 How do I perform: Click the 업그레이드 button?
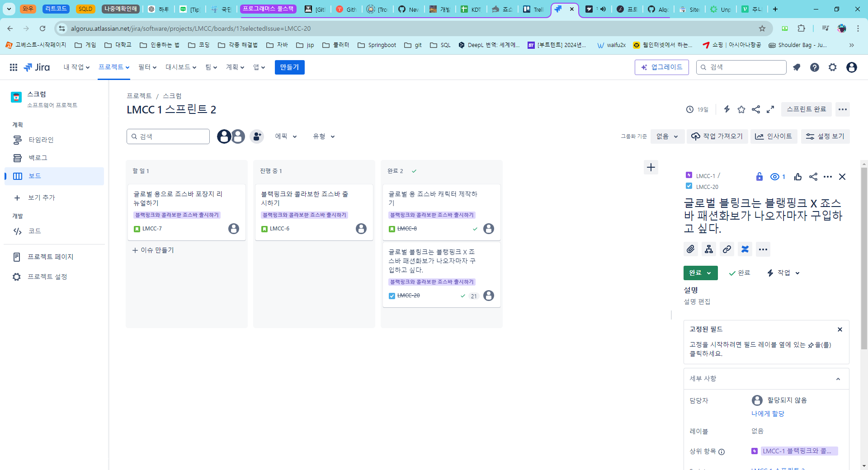point(662,67)
